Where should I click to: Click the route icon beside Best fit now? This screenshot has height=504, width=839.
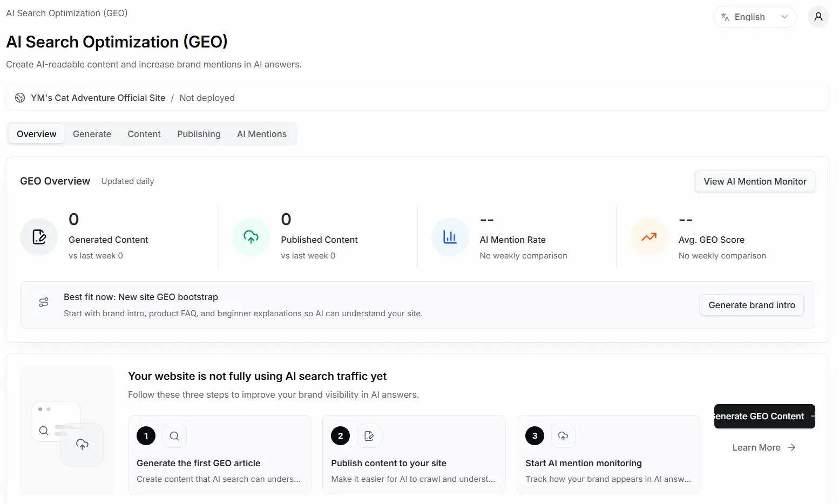click(x=44, y=302)
